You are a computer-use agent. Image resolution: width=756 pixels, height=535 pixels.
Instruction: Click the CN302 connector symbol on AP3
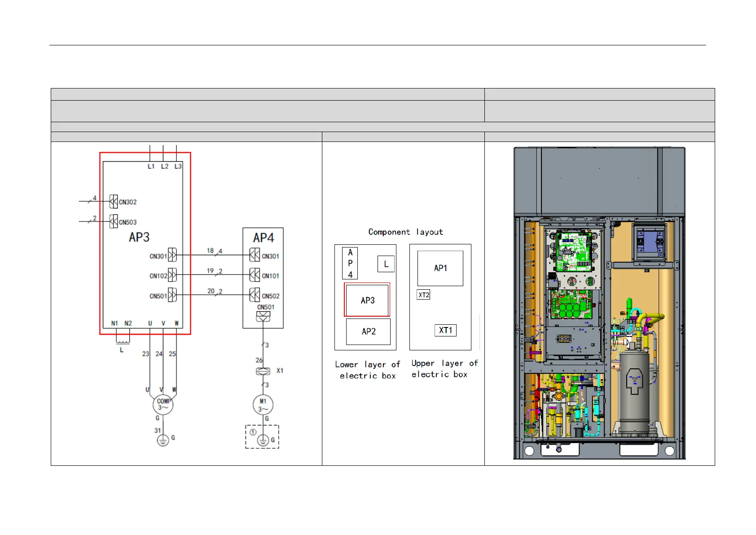114,202
